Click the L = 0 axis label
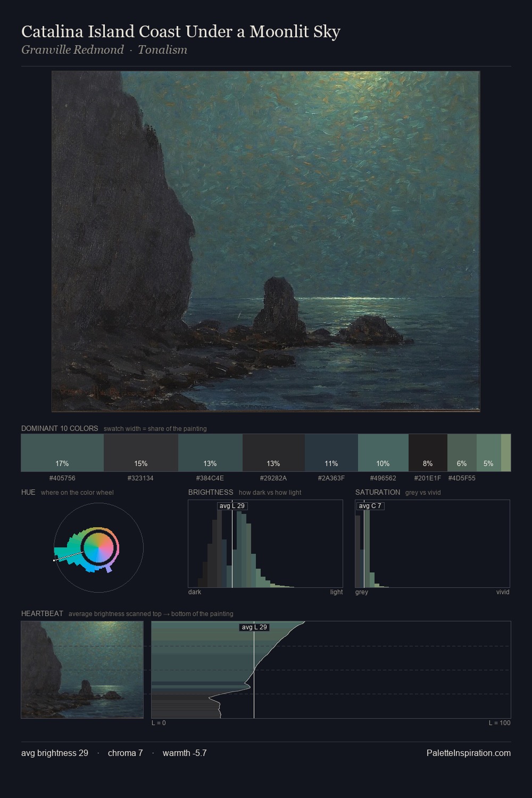Screen dimensions: 532x798 click(x=159, y=723)
